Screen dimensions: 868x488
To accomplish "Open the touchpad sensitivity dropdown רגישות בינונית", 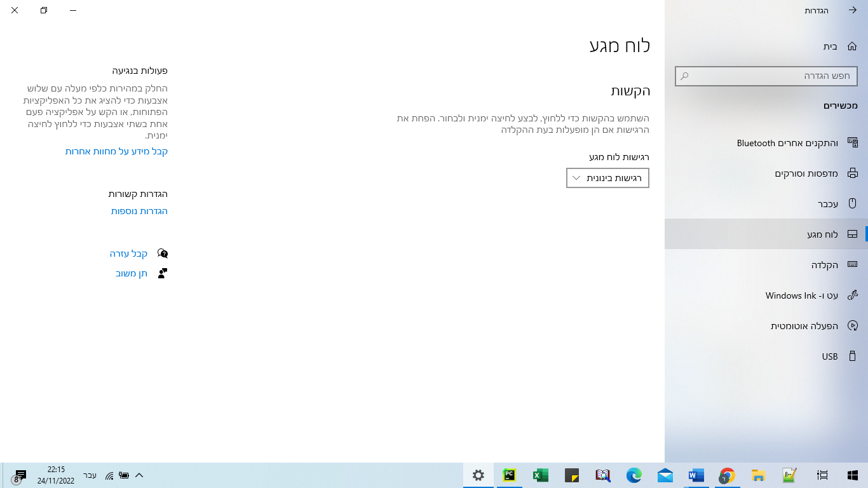I will pyautogui.click(x=607, y=178).
